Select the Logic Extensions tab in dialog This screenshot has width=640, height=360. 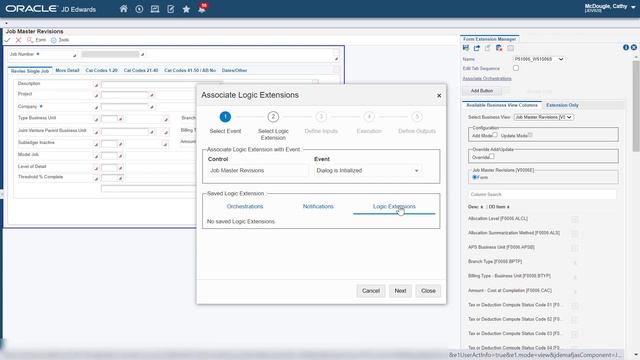coord(394,207)
